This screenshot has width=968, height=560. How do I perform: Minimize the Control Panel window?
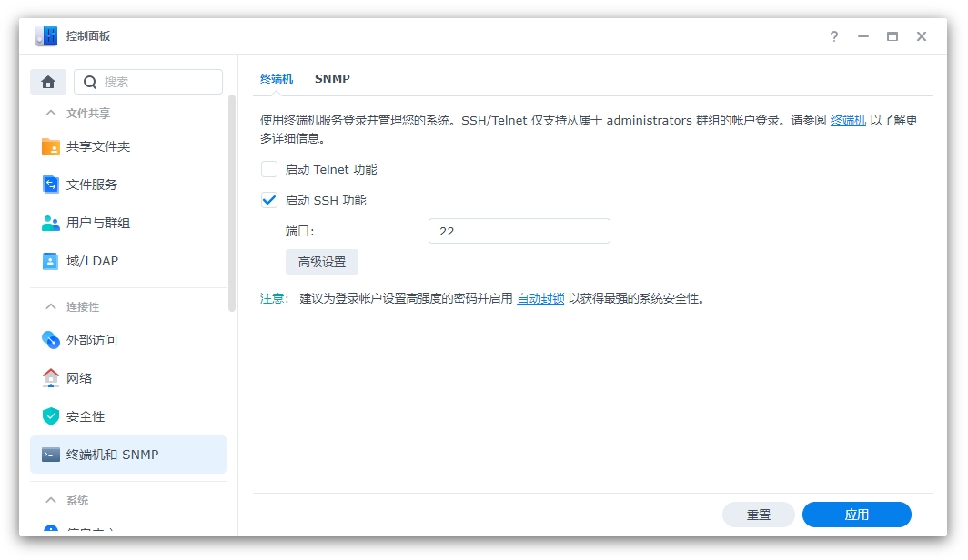(863, 36)
